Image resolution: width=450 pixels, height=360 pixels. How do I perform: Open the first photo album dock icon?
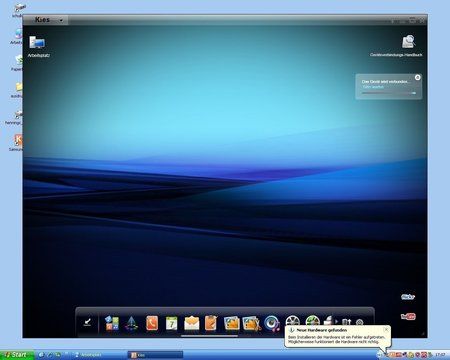(232, 323)
